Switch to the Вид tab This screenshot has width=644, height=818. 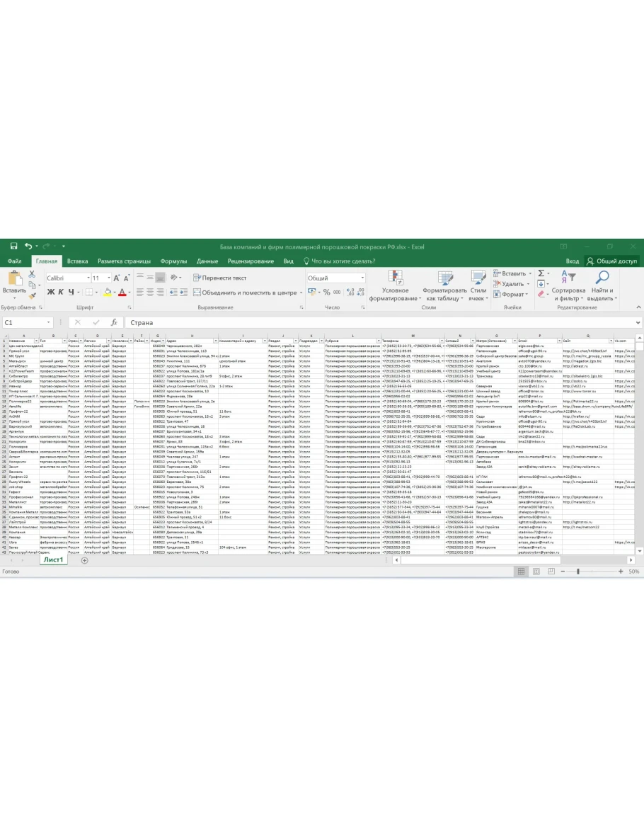click(x=288, y=261)
